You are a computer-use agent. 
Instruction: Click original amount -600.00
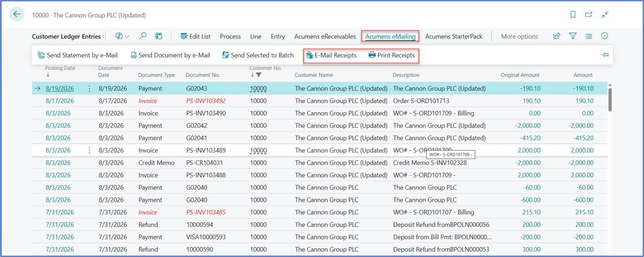529,200
